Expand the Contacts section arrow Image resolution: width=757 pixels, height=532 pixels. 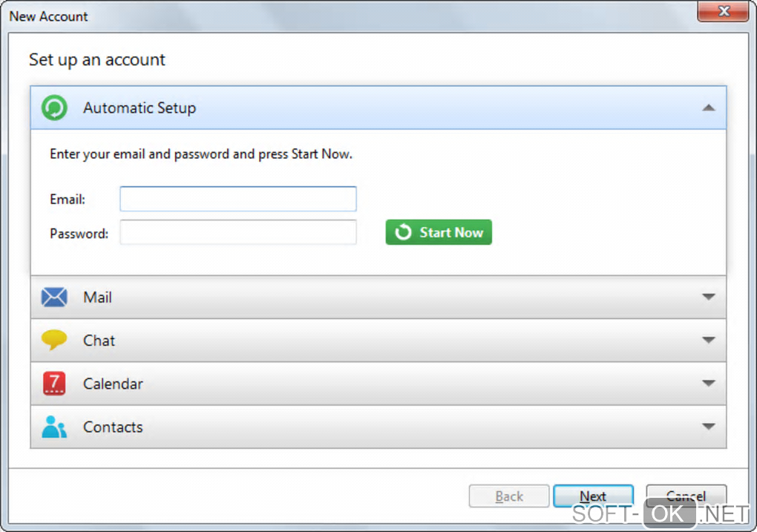tap(708, 427)
